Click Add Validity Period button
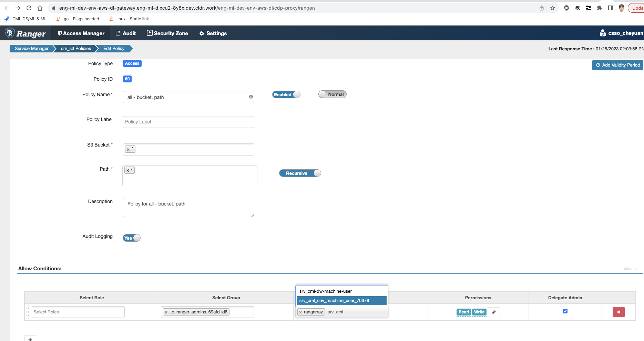644x341 pixels. click(618, 65)
